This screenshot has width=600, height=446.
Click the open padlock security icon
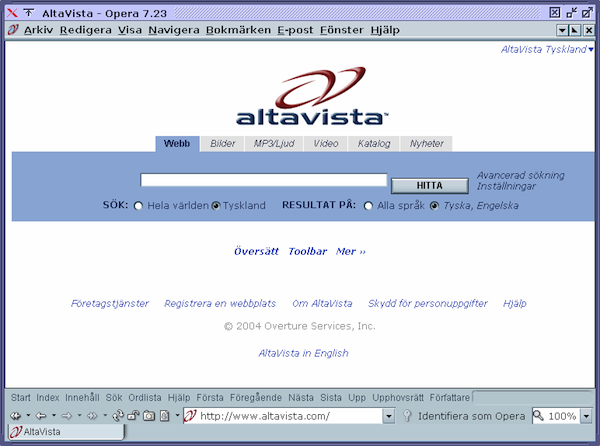point(133,416)
